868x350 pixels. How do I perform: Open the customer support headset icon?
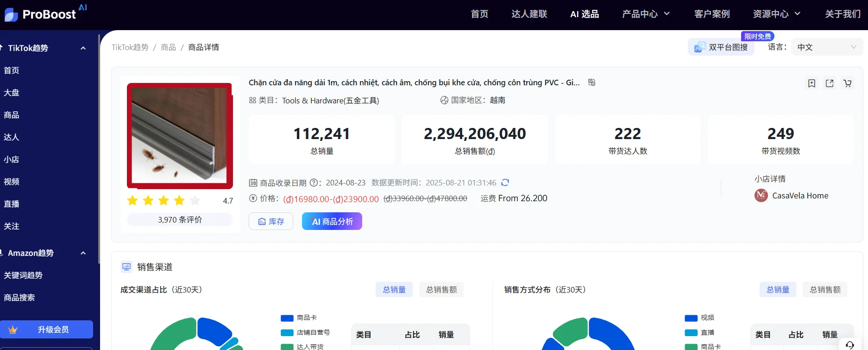pos(849,345)
